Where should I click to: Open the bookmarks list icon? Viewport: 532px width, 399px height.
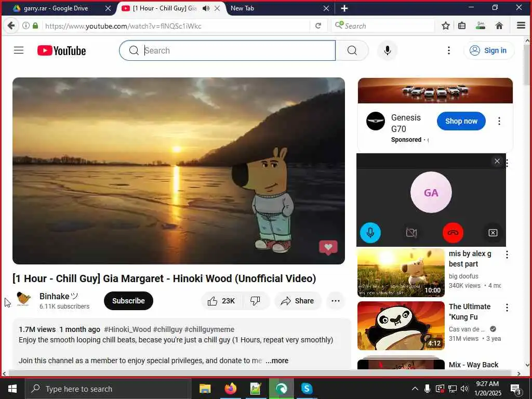tap(462, 25)
